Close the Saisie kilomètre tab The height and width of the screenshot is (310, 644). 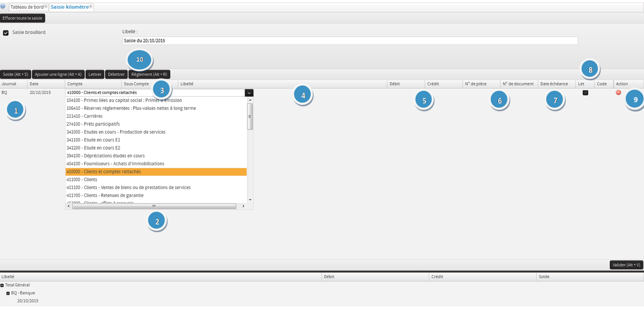90,6
